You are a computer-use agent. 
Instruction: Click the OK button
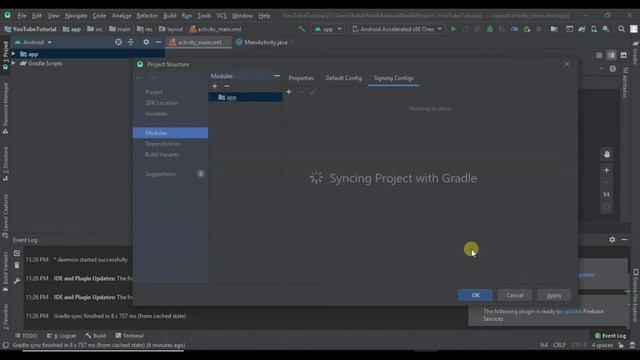[476, 295]
